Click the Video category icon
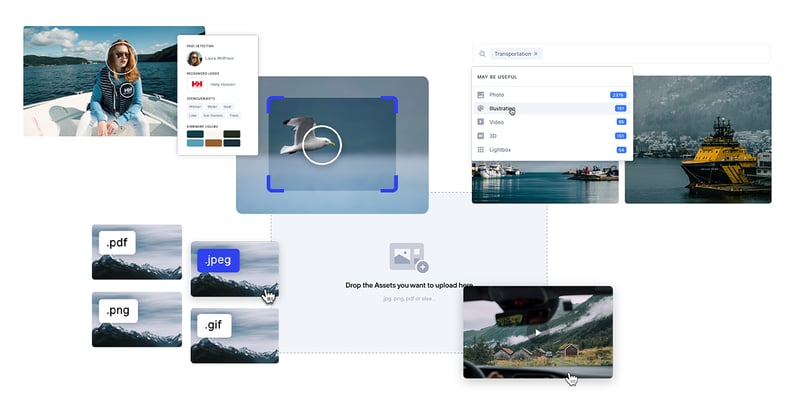 [x=481, y=122]
